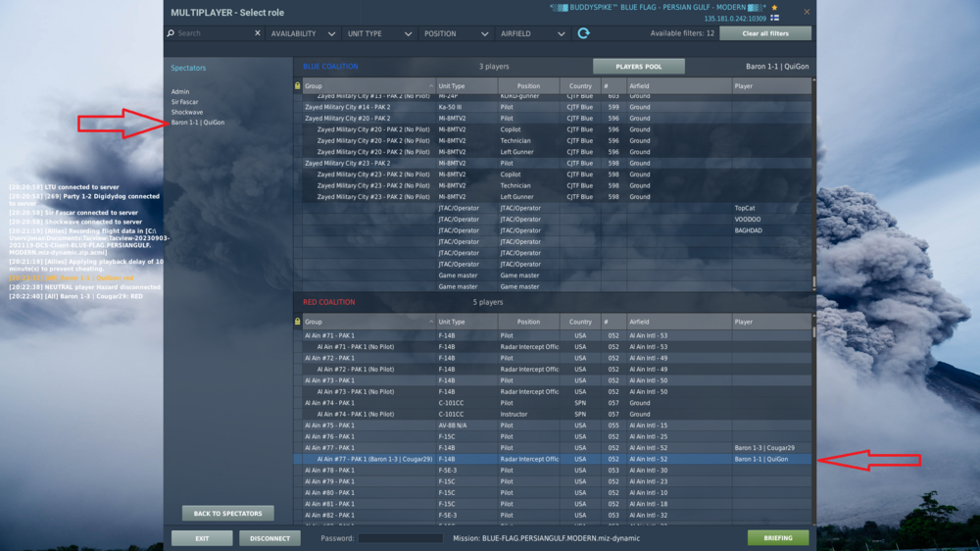Viewport: 980px width, 551px height.
Task: Select Zayed Military City #23 Left Gunner slot
Action: pos(553,197)
